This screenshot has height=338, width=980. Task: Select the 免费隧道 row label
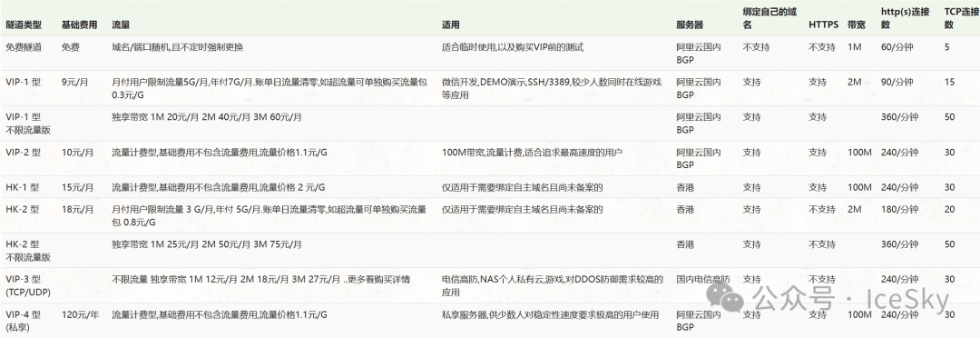point(24,47)
